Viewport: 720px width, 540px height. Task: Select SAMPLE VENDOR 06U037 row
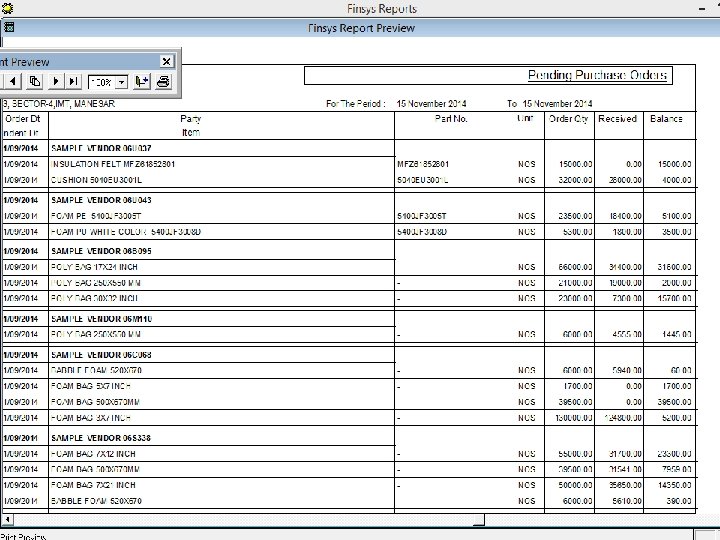(101, 148)
